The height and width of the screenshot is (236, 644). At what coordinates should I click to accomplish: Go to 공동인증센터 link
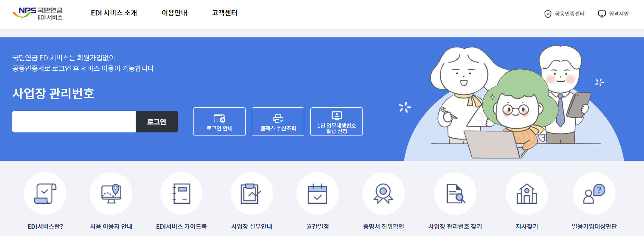click(565, 14)
